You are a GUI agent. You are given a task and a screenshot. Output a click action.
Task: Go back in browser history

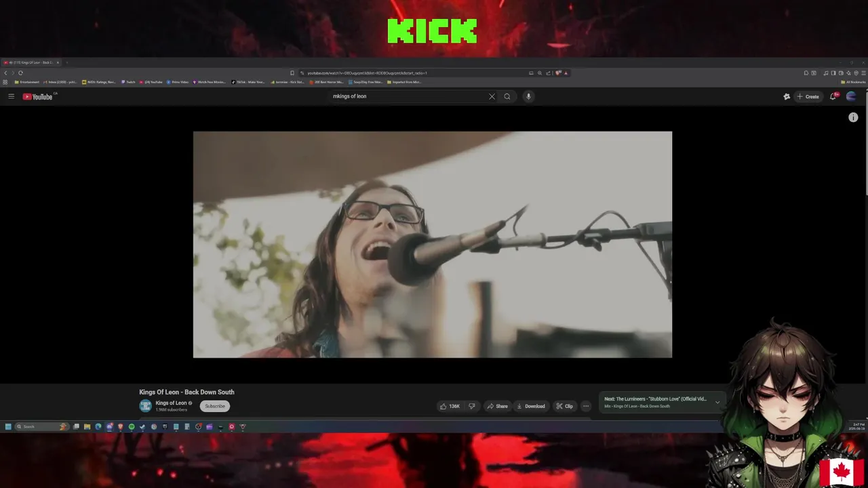[5, 73]
